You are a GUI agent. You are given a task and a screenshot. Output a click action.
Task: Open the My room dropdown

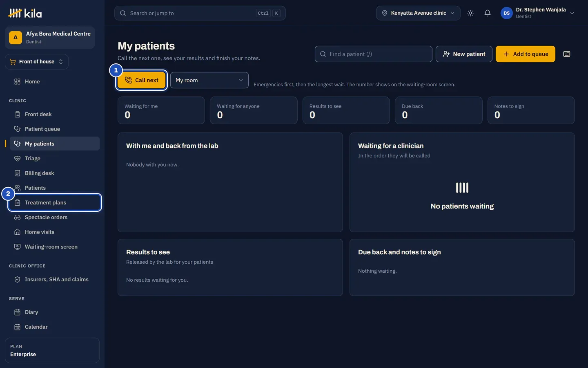pos(209,80)
